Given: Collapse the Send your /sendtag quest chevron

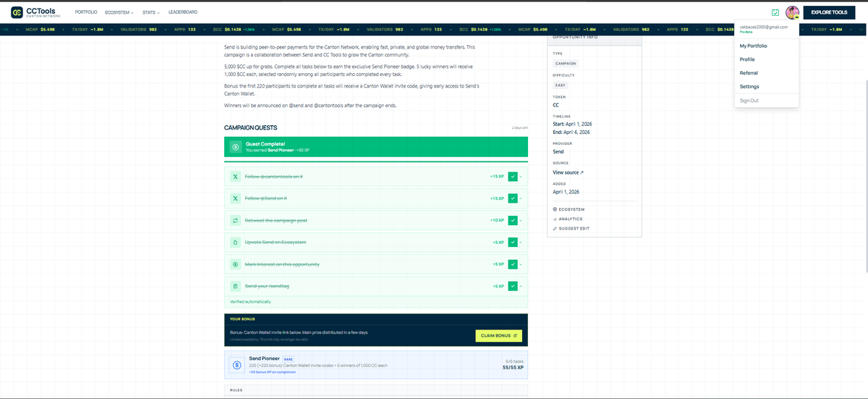Looking at the screenshot, I should point(522,286).
